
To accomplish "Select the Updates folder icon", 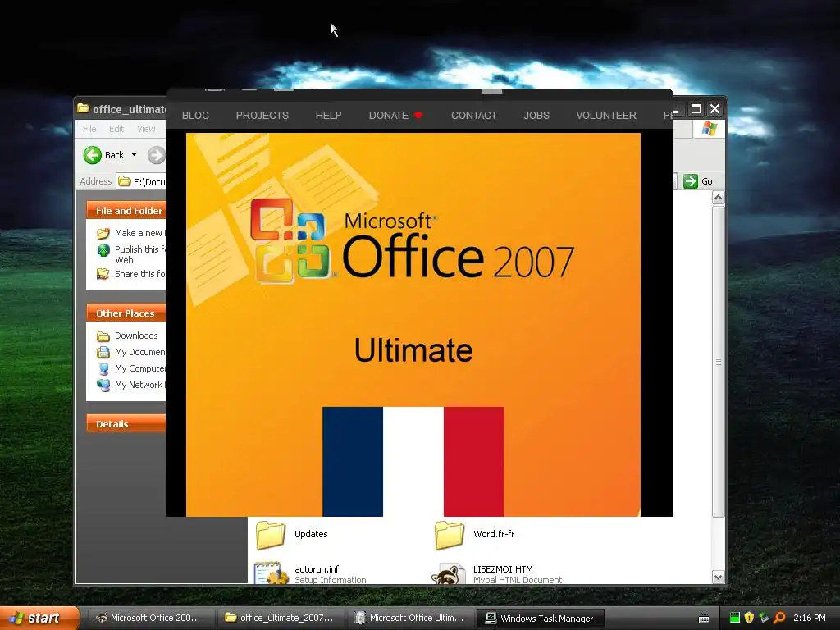I will pyautogui.click(x=270, y=534).
